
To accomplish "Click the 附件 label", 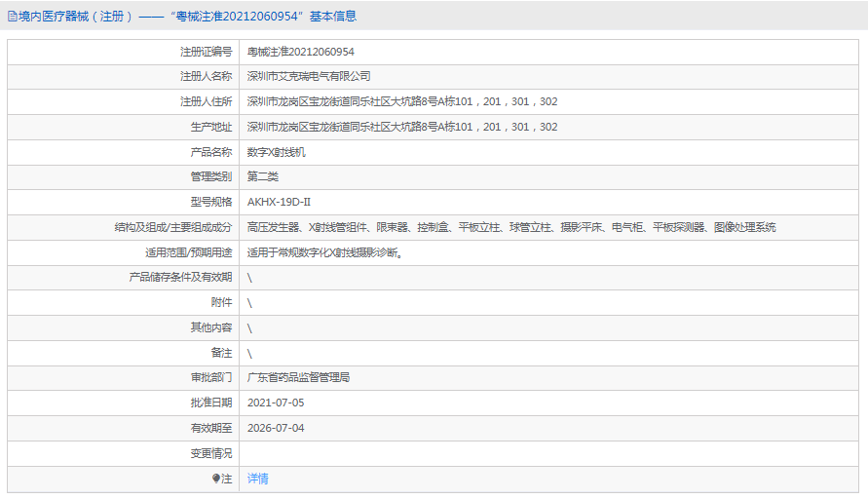I will point(221,302).
